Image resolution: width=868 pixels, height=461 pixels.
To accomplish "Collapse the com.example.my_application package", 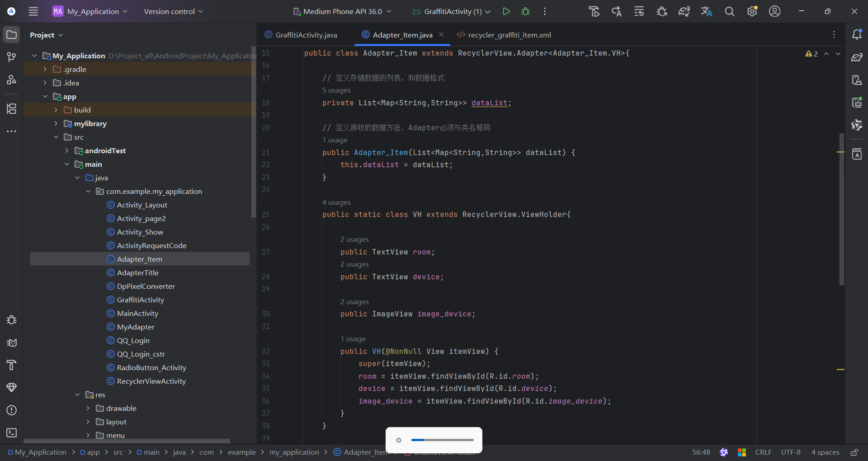I will [x=88, y=191].
